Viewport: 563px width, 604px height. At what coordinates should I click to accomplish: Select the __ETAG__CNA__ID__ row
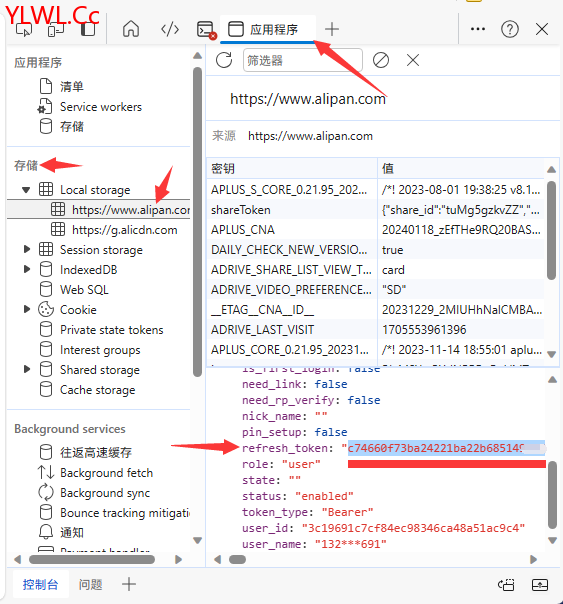[x=376, y=310]
